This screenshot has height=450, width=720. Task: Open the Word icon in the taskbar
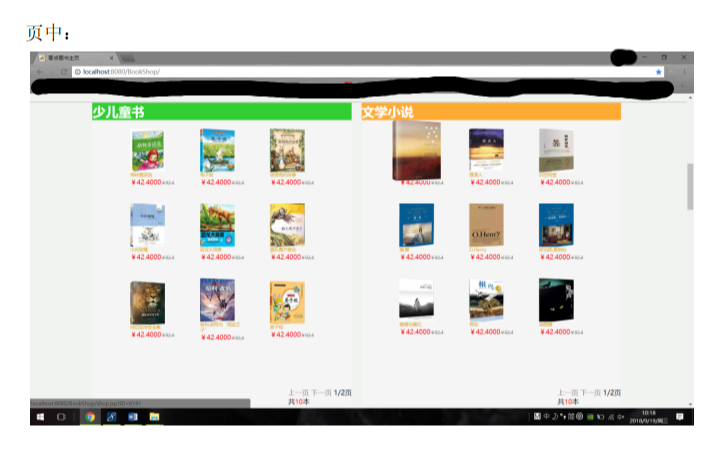click(x=132, y=416)
